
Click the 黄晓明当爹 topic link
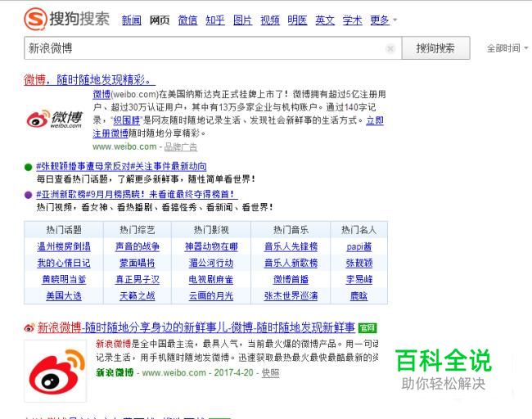pos(64,280)
